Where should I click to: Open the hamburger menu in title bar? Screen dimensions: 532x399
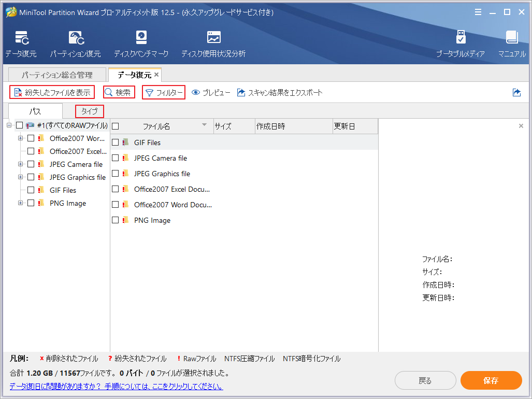point(478,12)
